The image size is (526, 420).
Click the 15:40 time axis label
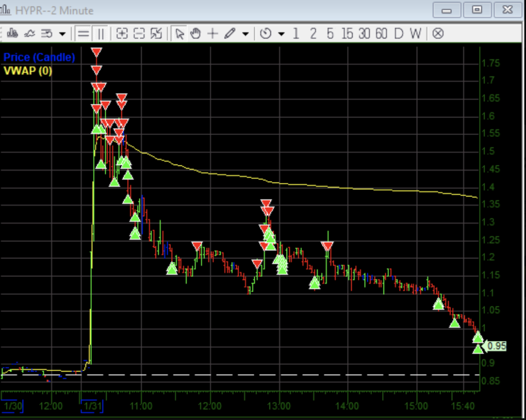click(x=463, y=406)
